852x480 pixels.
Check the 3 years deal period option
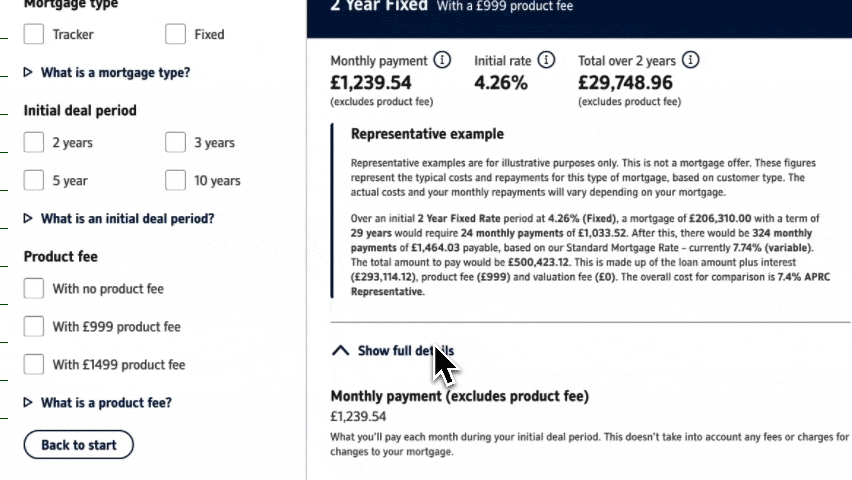pos(176,143)
